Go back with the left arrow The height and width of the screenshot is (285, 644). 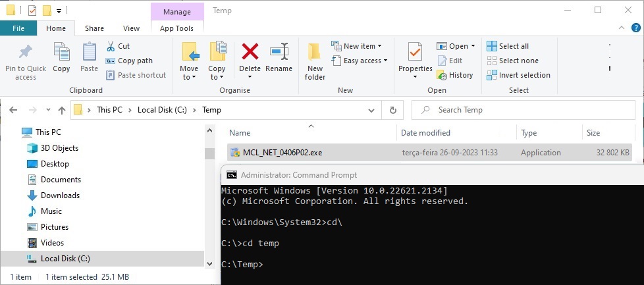(x=13, y=110)
